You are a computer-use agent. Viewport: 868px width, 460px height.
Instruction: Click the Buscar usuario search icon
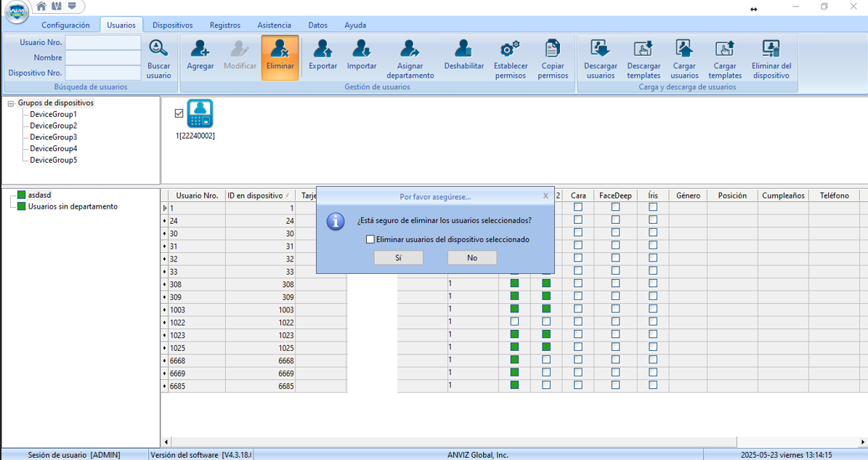pos(159,49)
